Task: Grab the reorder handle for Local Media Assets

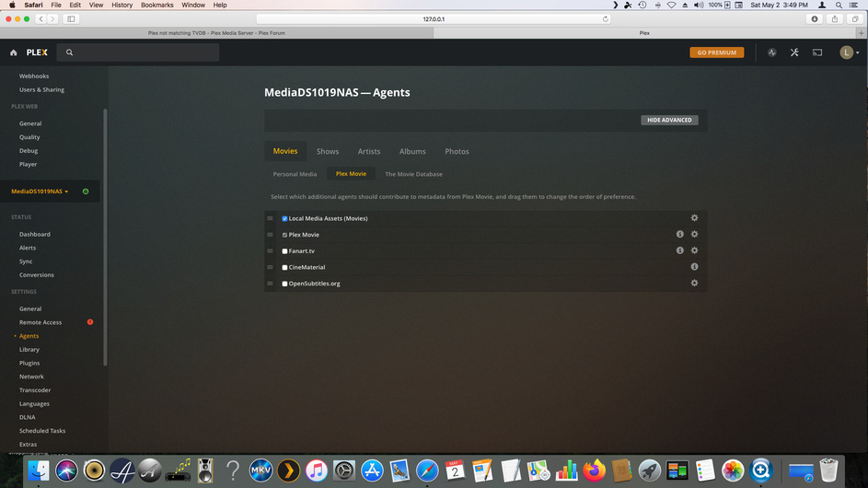Action: tap(270, 218)
